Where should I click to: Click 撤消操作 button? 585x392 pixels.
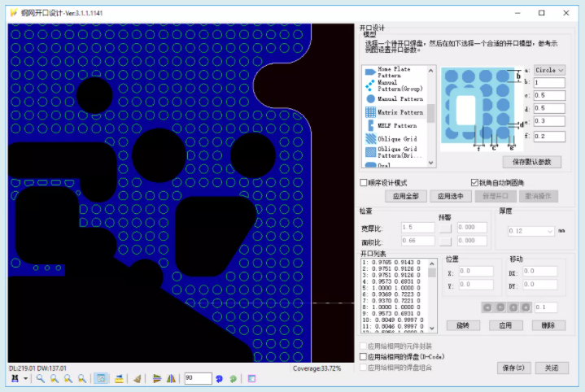(538, 196)
